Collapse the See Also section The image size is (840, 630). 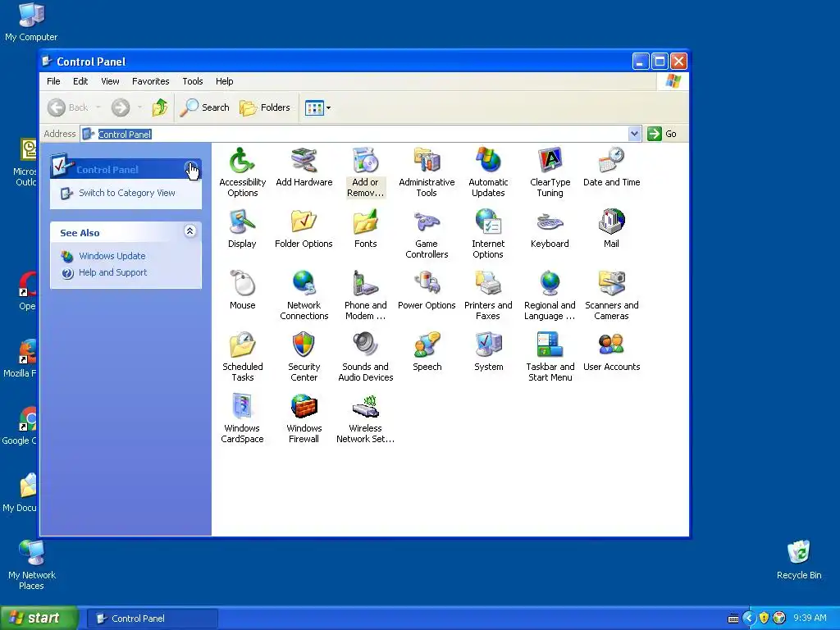point(189,231)
